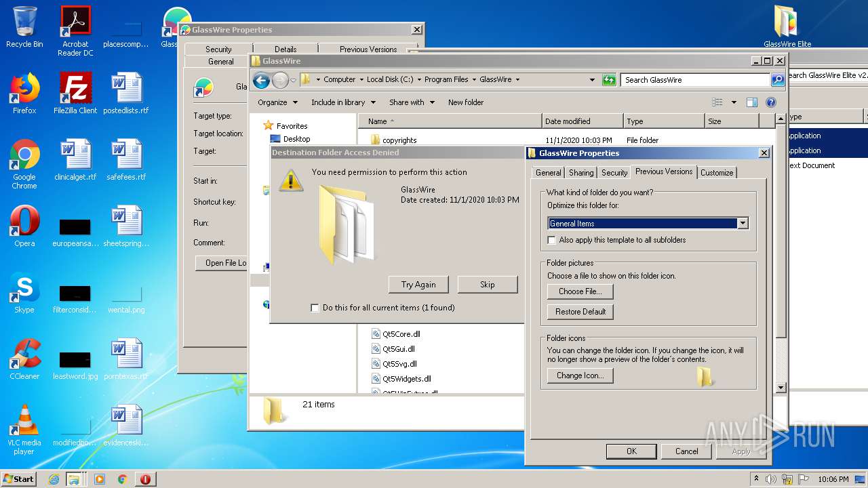Create a New folder from toolbar
The image size is (868, 488).
[466, 102]
